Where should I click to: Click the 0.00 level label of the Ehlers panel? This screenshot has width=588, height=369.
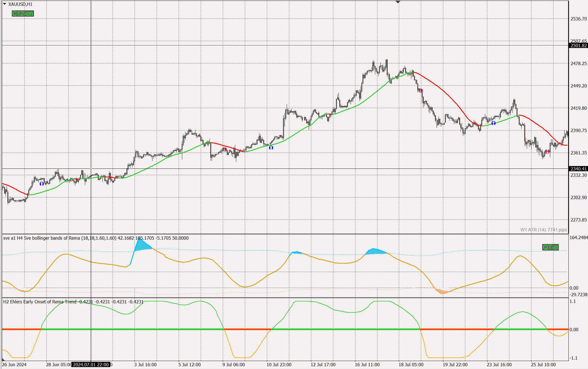point(574,330)
